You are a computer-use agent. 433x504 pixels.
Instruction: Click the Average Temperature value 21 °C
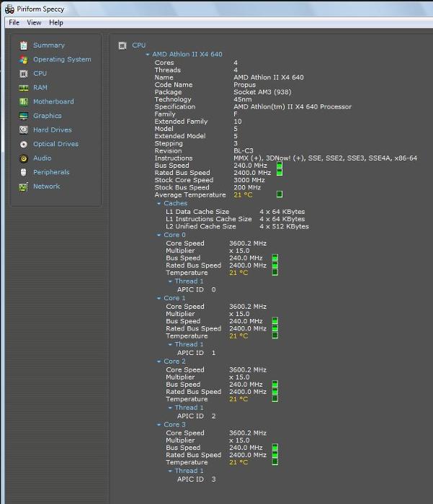(x=243, y=195)
